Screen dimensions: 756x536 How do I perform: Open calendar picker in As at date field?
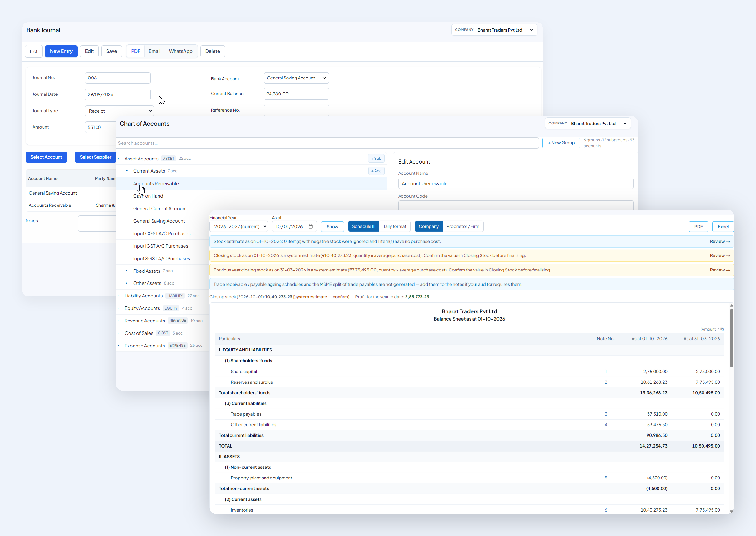click(x=310, y=226)
